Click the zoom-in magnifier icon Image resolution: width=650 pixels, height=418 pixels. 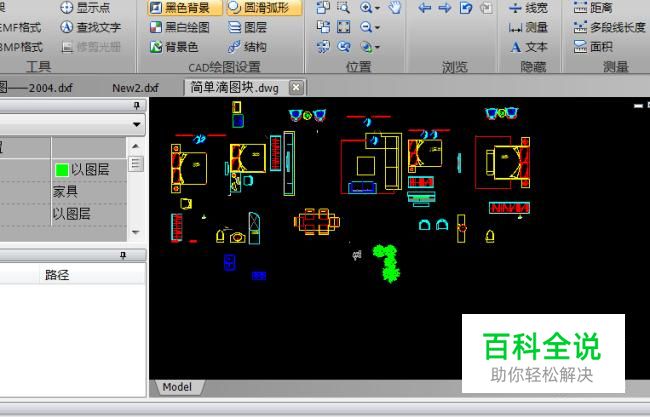click(x=366, y=7)
